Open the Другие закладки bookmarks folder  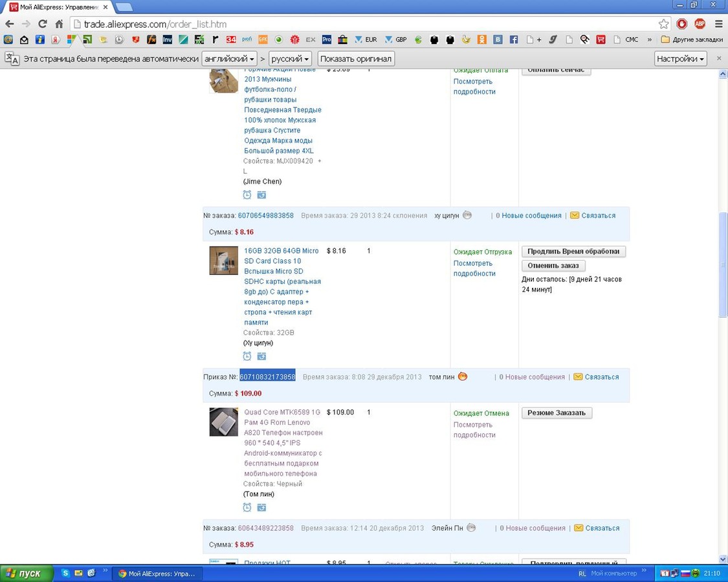(x=692, y=40)
